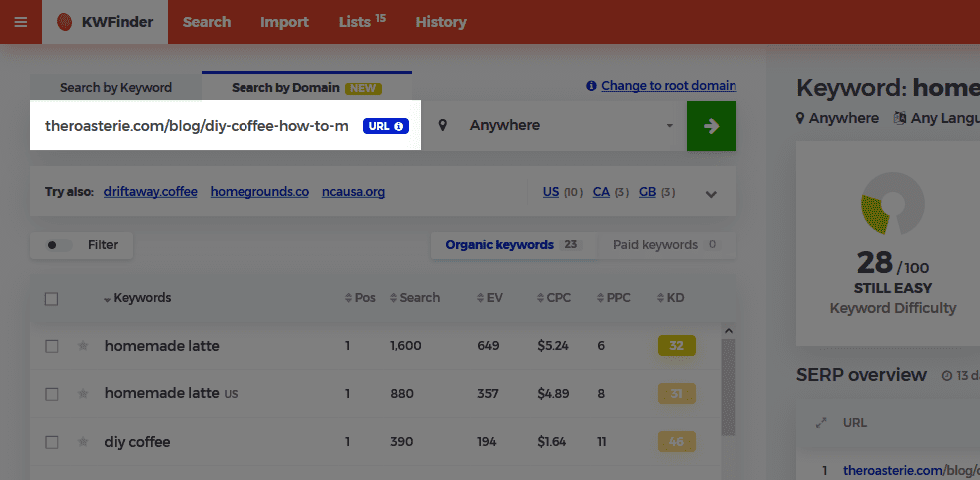Sort by Search column
980x480 pixels.
tap(415, 298)
